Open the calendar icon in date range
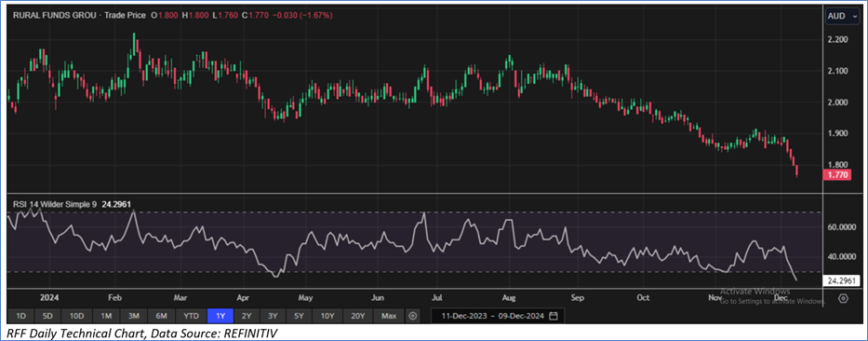The image size is (868, 341). coord(553,316)
